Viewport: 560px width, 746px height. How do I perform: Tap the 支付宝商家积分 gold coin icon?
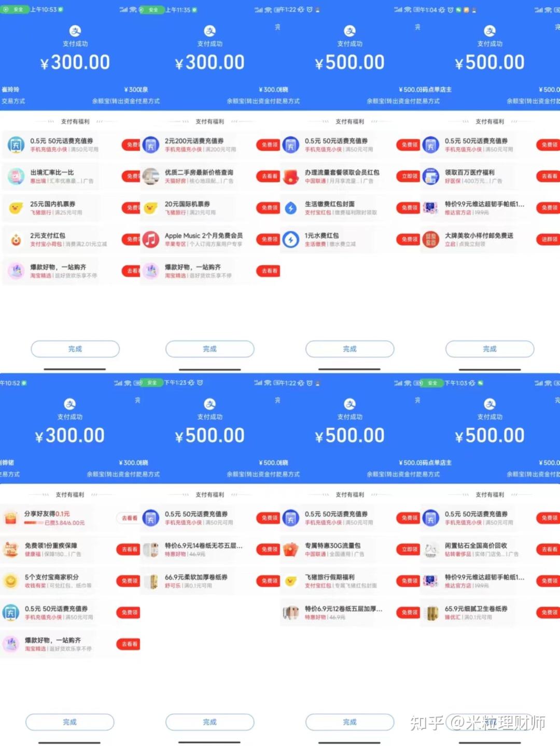pyautogui.click(x=11, y=581)
